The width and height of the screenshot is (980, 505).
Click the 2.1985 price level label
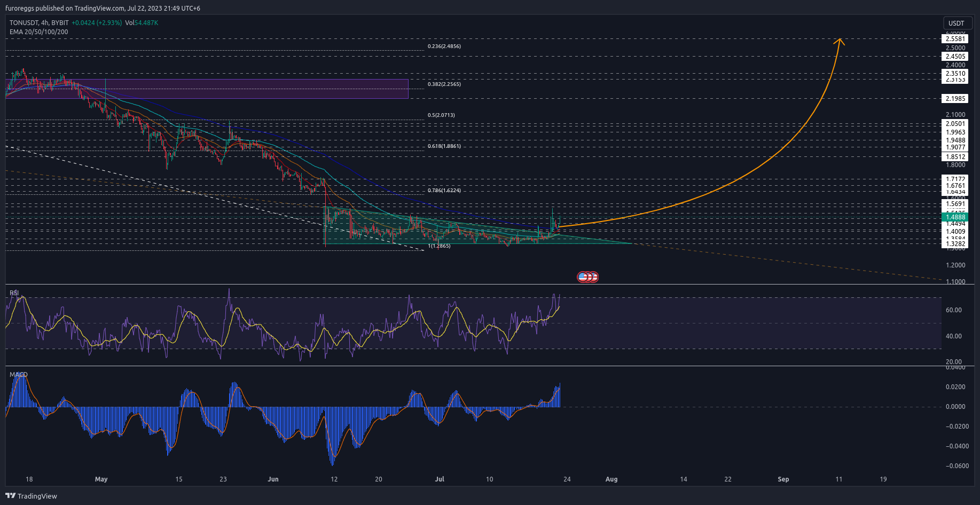tap(955, 99)
